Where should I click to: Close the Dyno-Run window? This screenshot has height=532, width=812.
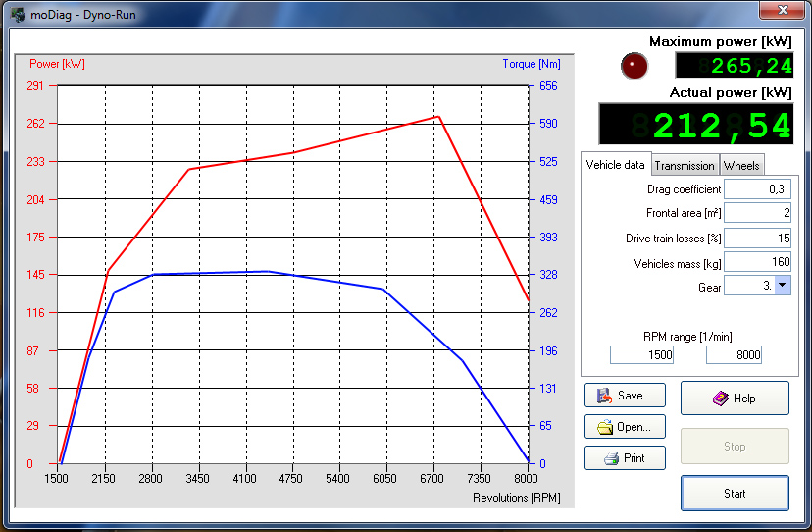click(783, 11)
